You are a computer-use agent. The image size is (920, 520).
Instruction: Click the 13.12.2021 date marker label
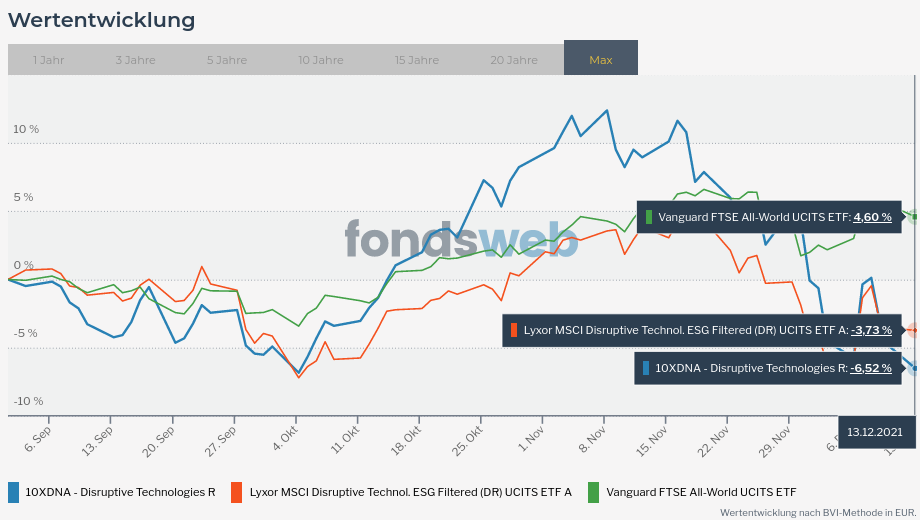pos(875,432)
